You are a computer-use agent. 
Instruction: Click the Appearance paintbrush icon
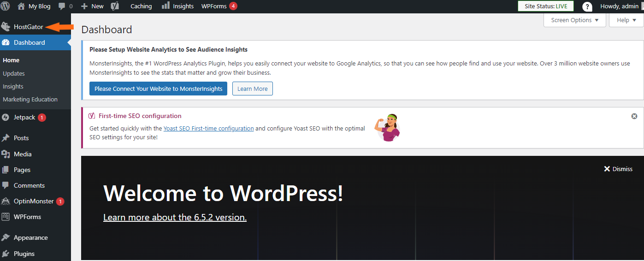pyautogui.click(x=6, y=237)
